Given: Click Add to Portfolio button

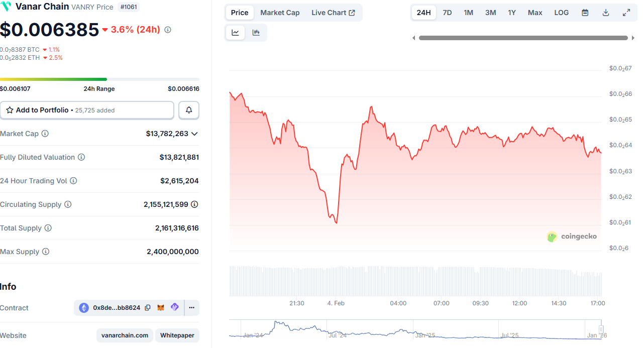Looking at the screenshot, I should tap(87, 110).
